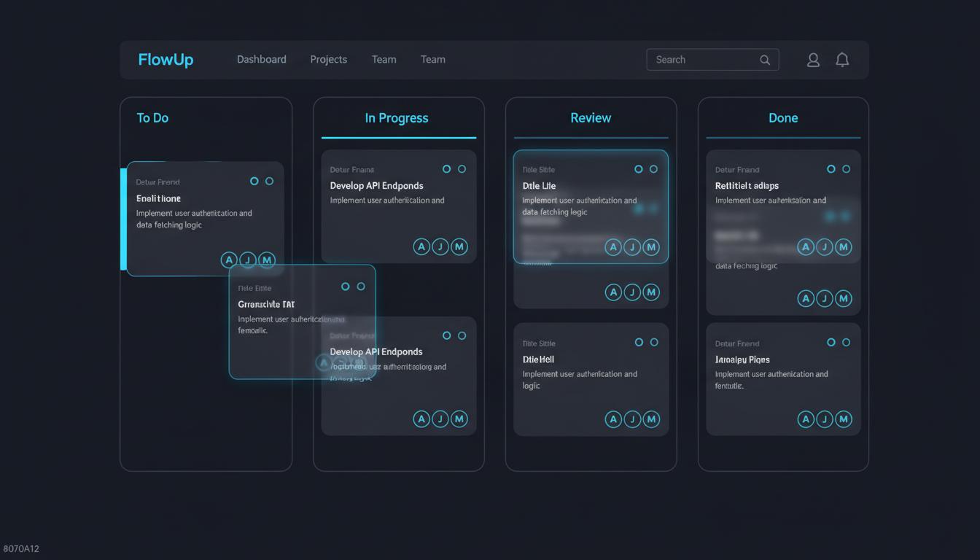Click avatar A on the Retlitlelt adlaps card

[806, 247]
